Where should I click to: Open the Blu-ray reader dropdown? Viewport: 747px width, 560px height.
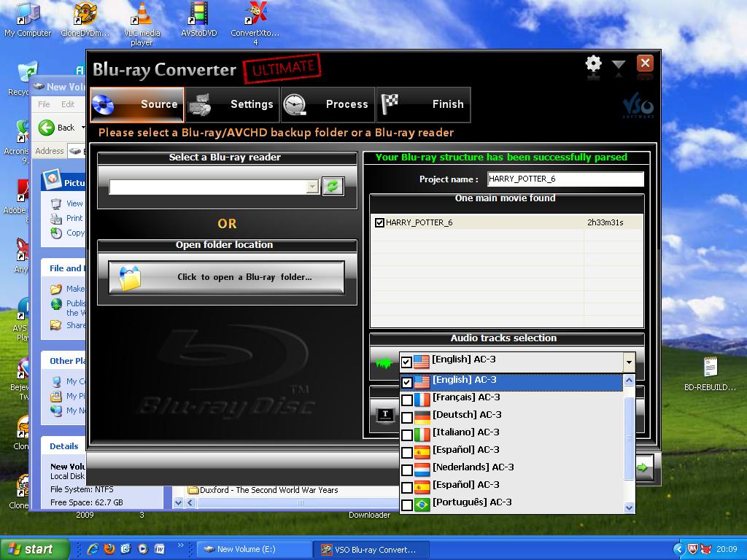(x=312, y=187)
